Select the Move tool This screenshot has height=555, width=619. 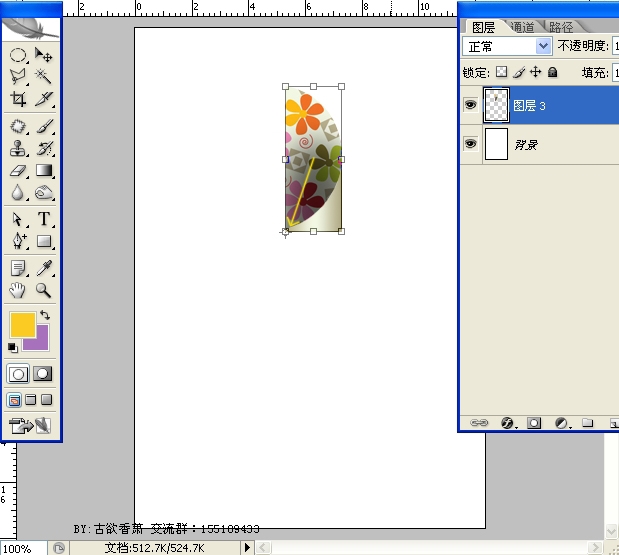[43, 55]
